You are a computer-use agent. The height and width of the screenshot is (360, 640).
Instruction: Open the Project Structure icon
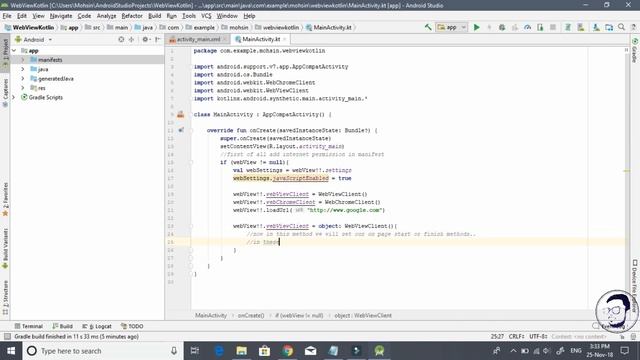point(609,27)
